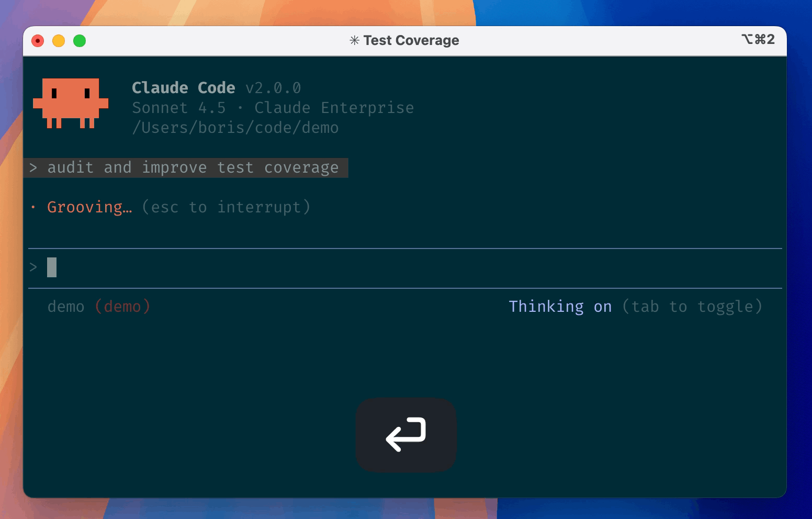The image size is (812, 519).
Task: Click the "(esc to interrupt)" hint
Action: coord(226,207)
